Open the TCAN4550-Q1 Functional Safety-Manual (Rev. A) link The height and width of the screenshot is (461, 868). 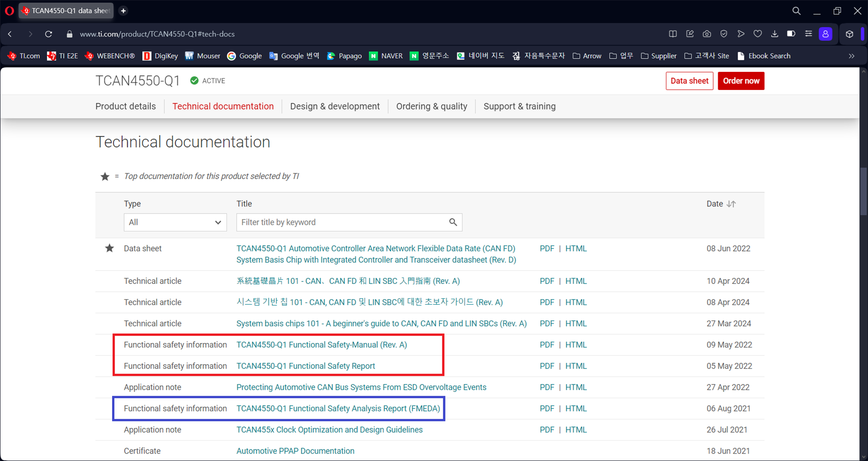tap(322, 345)
